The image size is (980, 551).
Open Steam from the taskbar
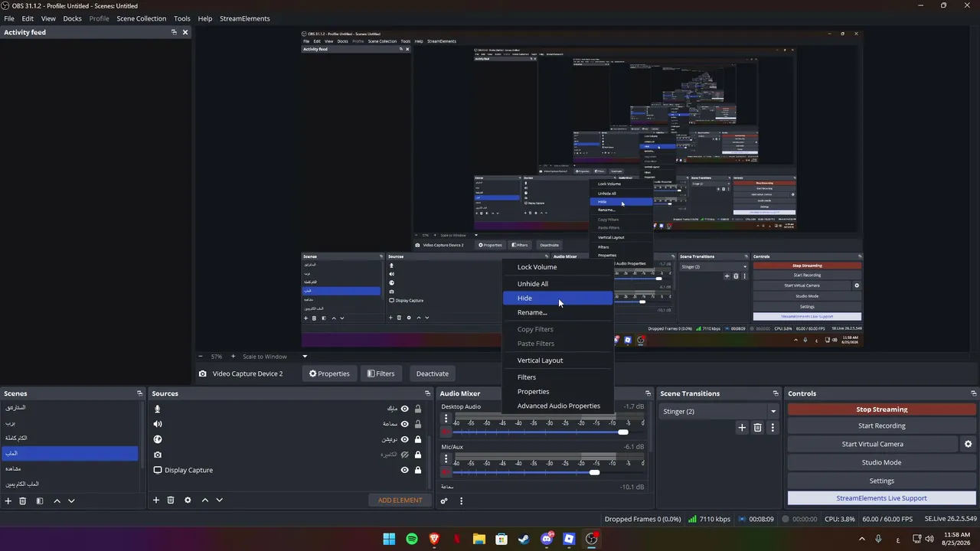524,539
